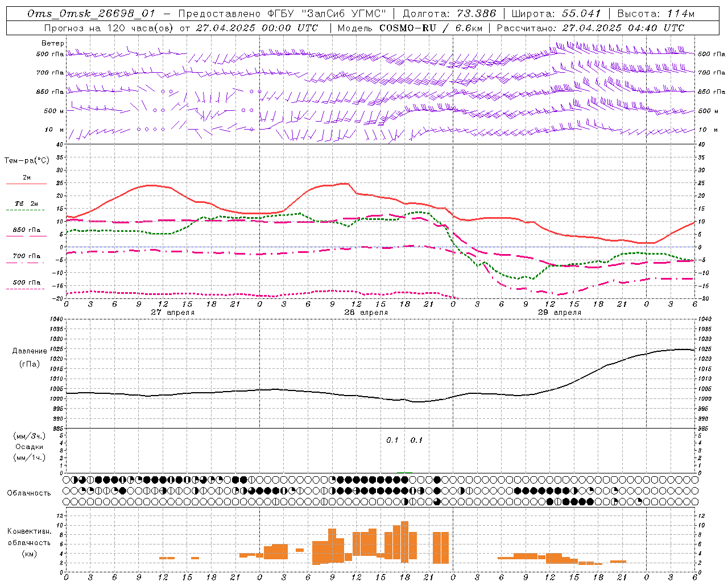
Task: Click the Модель COSMO-RU / 6.6км label
Action: (410, 28)
